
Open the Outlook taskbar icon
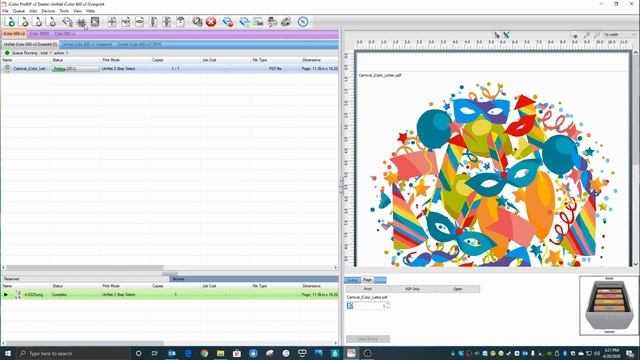(x=171, y=353)
